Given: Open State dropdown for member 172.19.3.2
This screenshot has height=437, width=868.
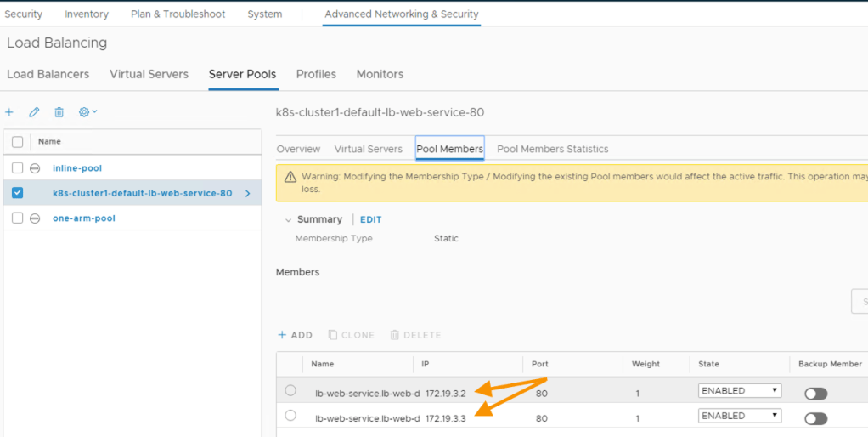Looking at the screenshot, I should click(739, 391).
